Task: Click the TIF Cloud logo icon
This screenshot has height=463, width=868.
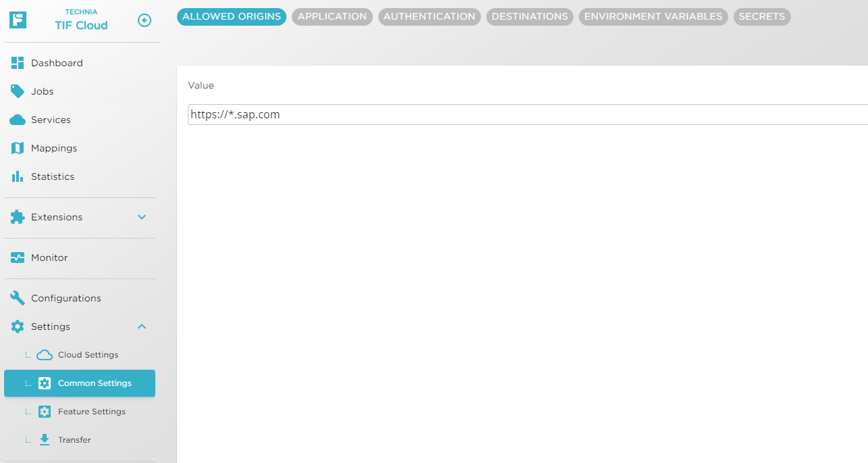Action: coord(18,20)
